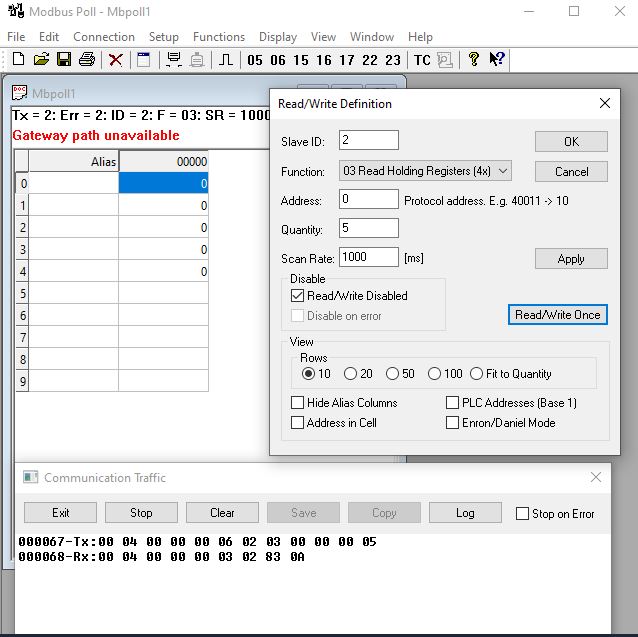The height and width of the screenshot is (637, 638).
Task: Click OK in Read/Write Definition dialog
Action: [x=571, y=142]
